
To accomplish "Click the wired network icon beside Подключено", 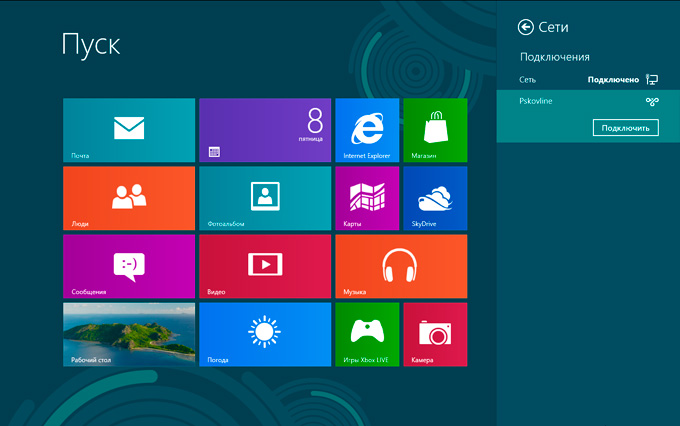I will point(652,79).
